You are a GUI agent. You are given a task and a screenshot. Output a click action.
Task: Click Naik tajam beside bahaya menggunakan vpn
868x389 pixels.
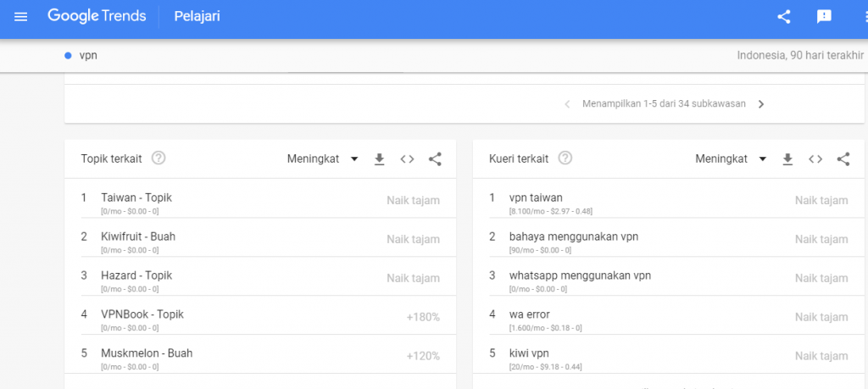click(821, 240)
